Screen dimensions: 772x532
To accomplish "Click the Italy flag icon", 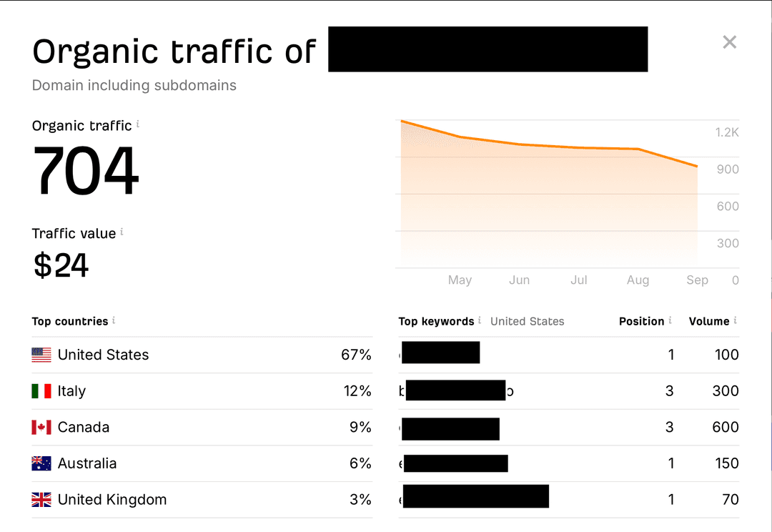I will [41, 391].
